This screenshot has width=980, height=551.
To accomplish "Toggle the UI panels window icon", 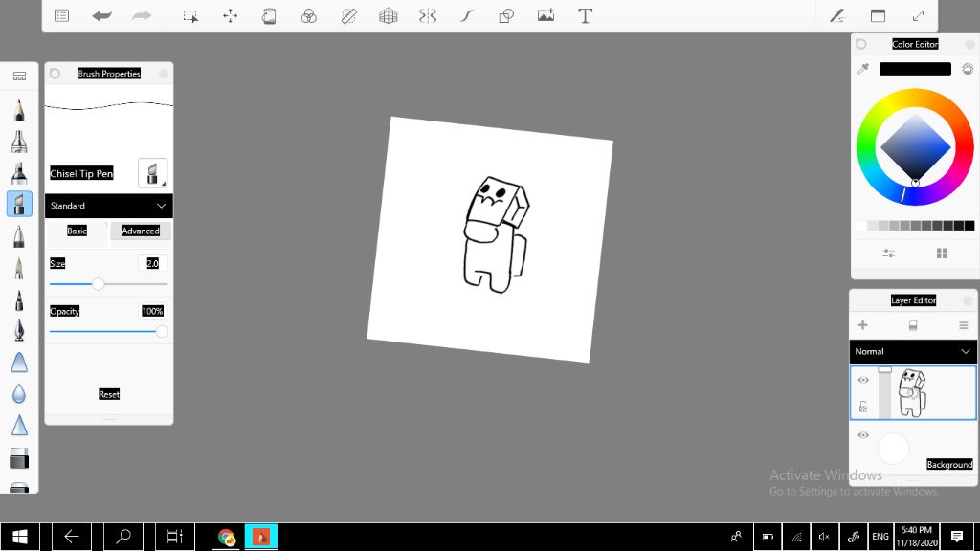I will click(x=879, y=15).
